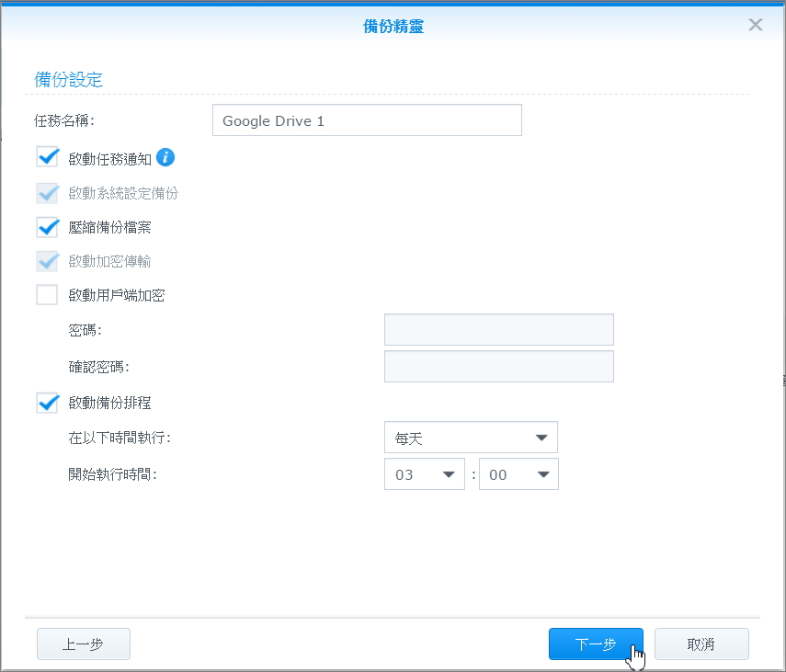
Task: Focus the 確認密碼 confirm password field
Action: pyautogui.click(x=499, y=366)
